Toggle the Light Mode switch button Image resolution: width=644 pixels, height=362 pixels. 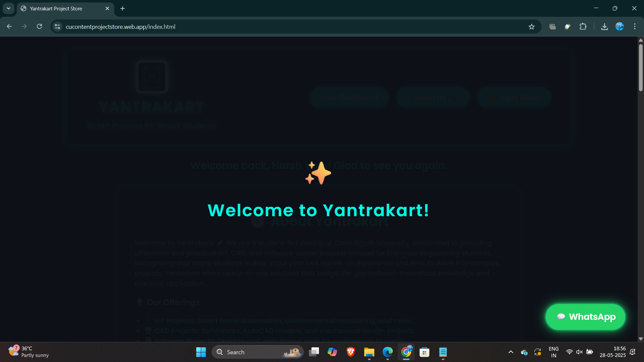514,98
